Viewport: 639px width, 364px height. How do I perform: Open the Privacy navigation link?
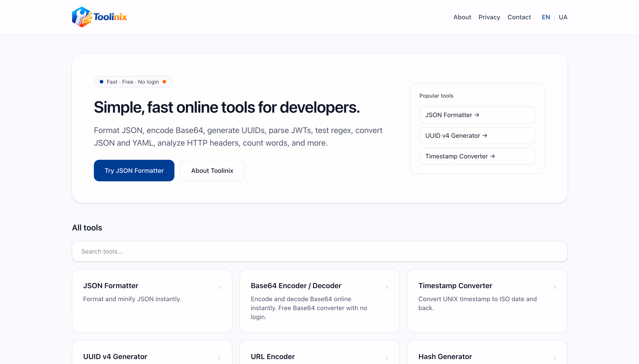489,17
